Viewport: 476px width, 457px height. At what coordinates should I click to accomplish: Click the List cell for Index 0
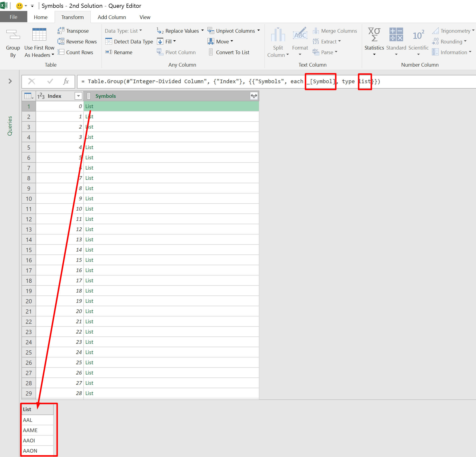pyautogui.click(x=171, y=106)
